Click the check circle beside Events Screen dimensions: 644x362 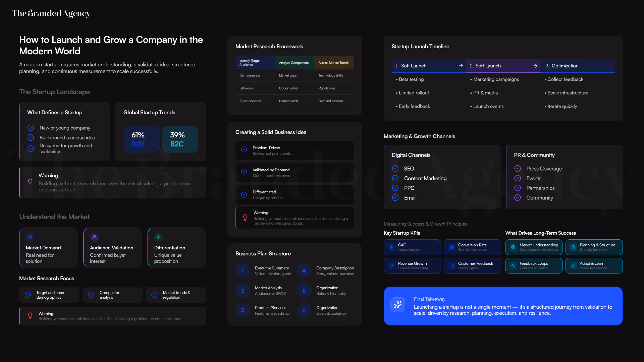coord(518,178)
